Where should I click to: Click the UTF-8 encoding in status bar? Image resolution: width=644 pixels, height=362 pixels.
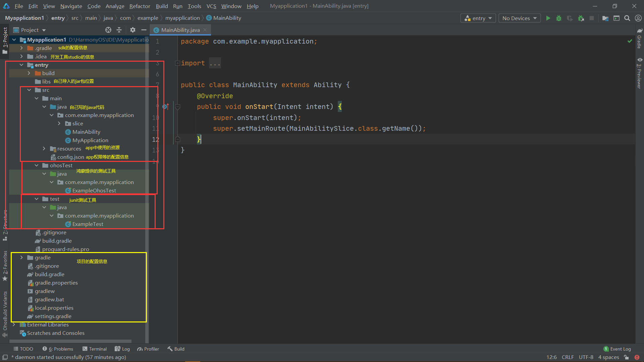[586, 357]
